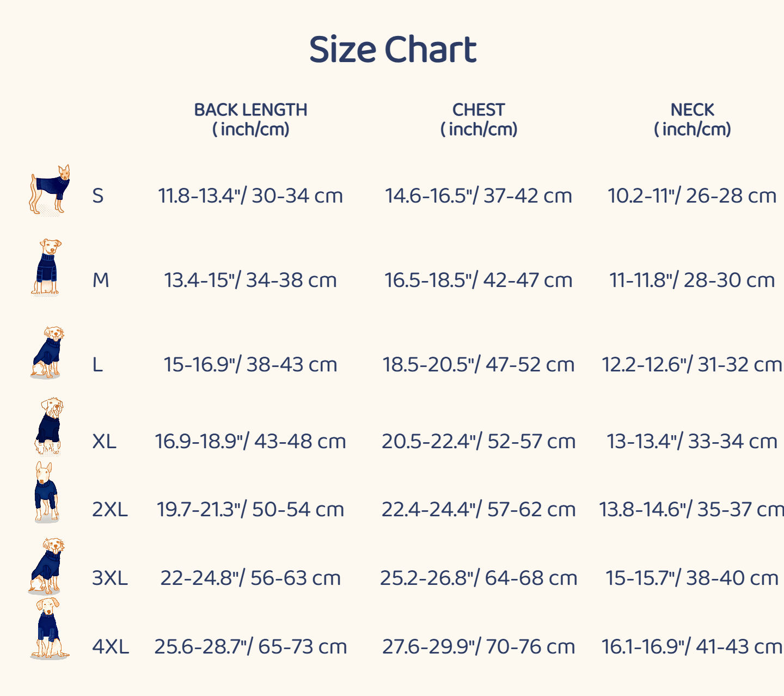Click 2XL back length 19.7-21.3" value
784x696 pixels.
[x=250, y=509]
